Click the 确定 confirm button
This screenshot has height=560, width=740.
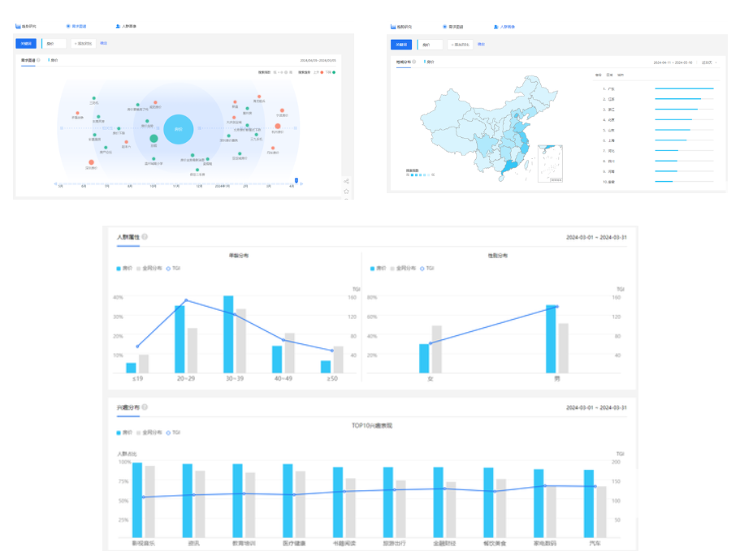(103, 43)
